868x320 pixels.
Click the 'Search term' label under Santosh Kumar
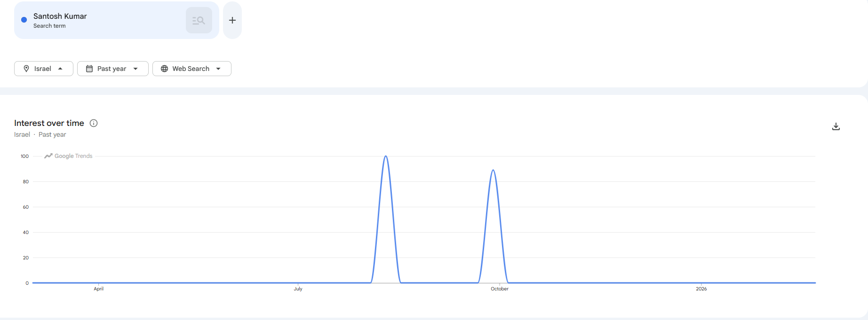(x=49, y=26)
